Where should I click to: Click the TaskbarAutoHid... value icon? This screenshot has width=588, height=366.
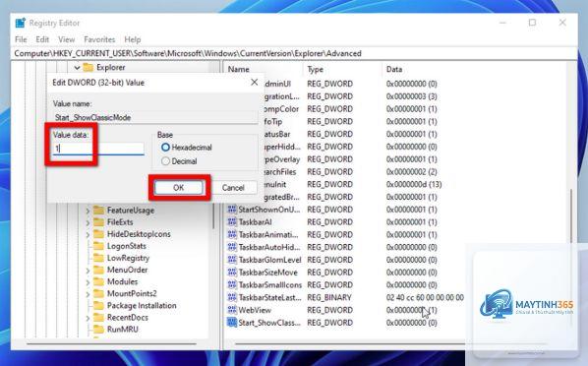pos(232,247)
